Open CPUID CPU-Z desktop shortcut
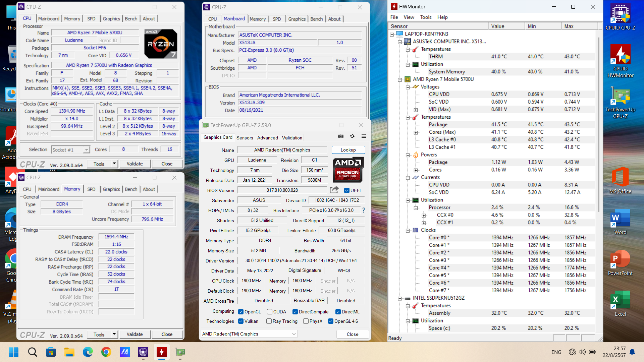This screenshot has height=362, width=644. 620,17
